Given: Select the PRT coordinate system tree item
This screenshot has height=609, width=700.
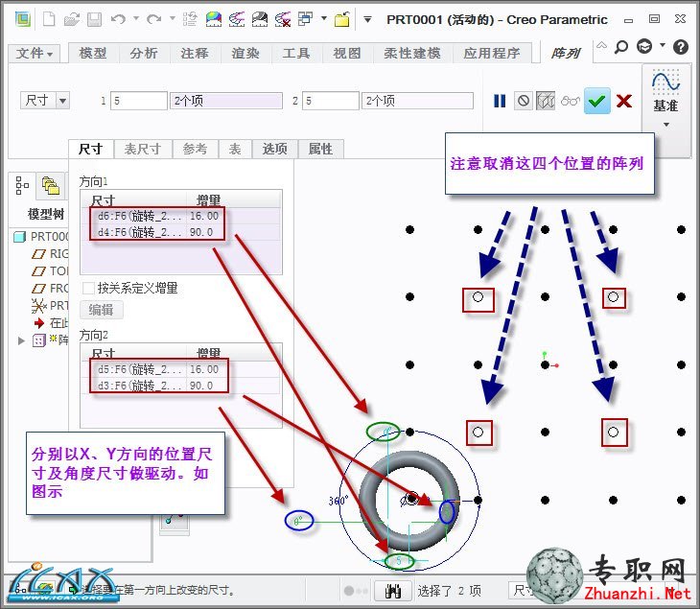Looking at the screenshot, I should (x=50, y=306).
